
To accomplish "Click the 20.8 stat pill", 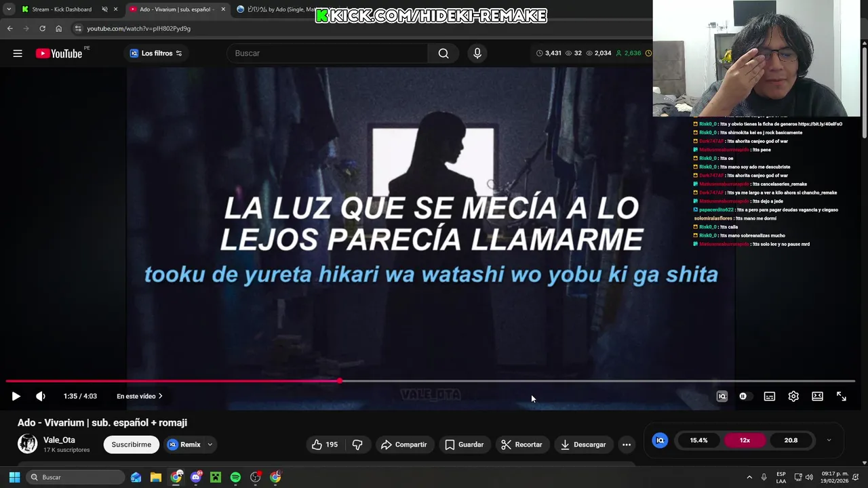I will click(x=791, y=441).
